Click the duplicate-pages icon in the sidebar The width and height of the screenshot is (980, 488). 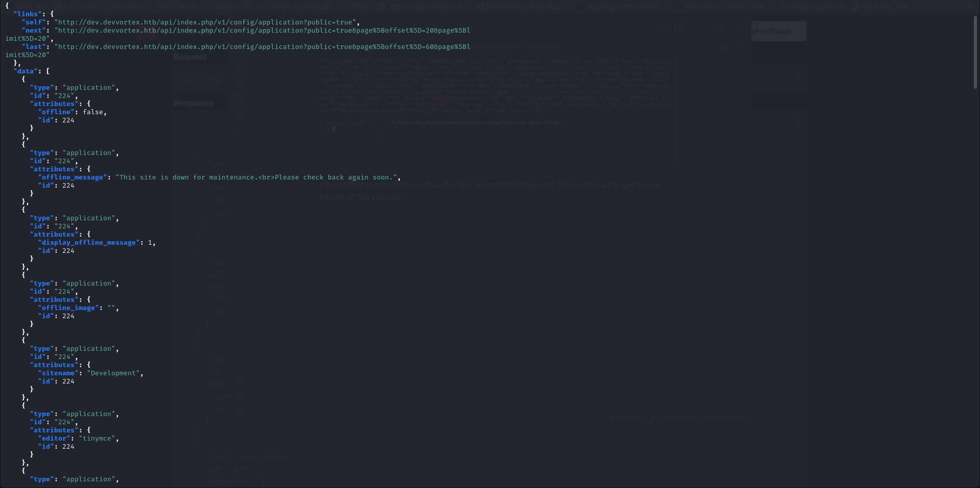pos(240,114)
